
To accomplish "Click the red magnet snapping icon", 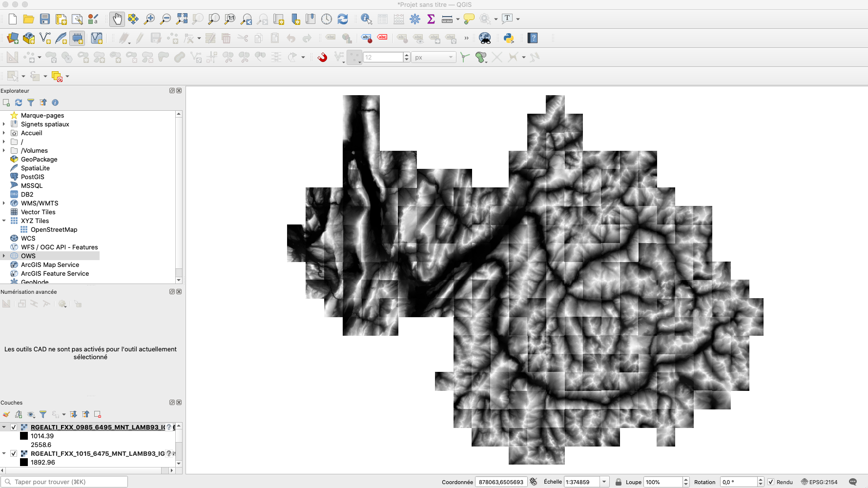I will click(322, 57).
